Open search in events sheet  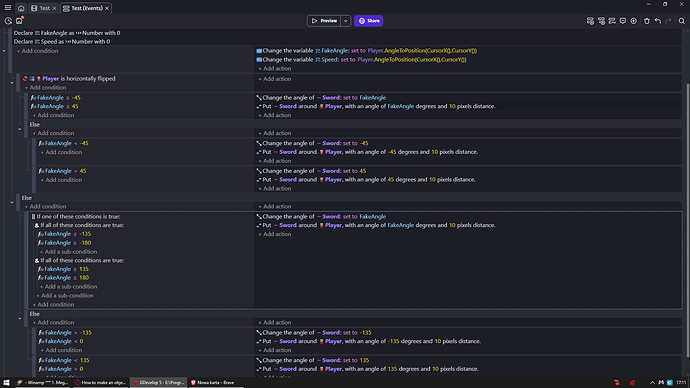pos(682,21)
